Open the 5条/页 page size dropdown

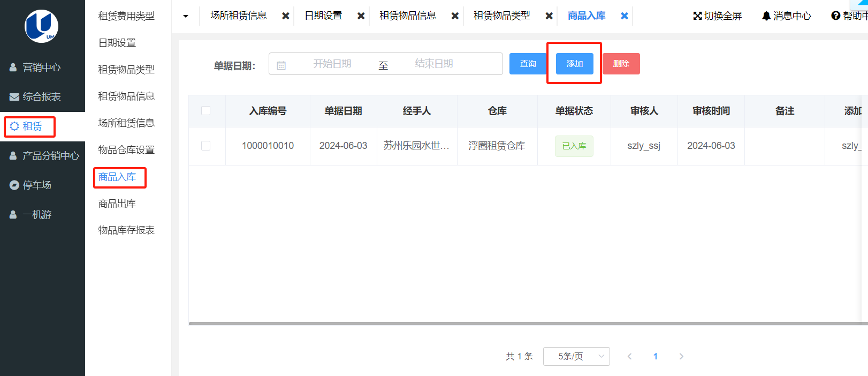tap(576, 356)
